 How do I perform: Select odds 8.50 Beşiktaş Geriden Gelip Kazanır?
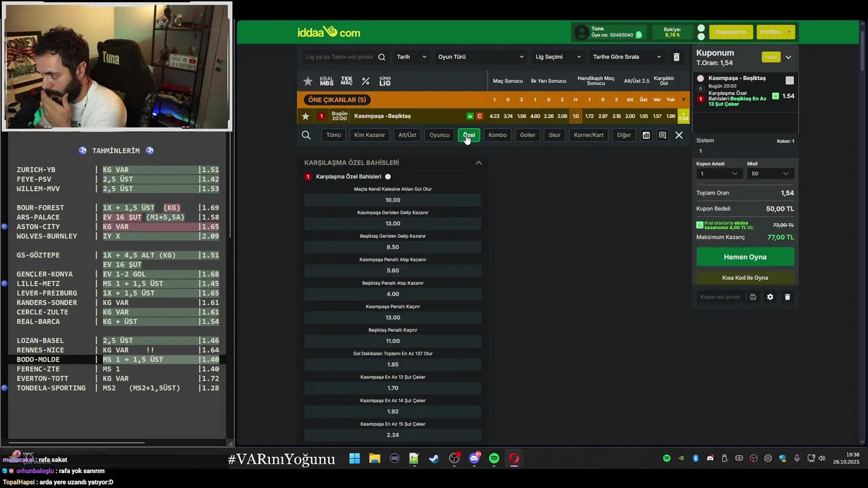point(393,247)
